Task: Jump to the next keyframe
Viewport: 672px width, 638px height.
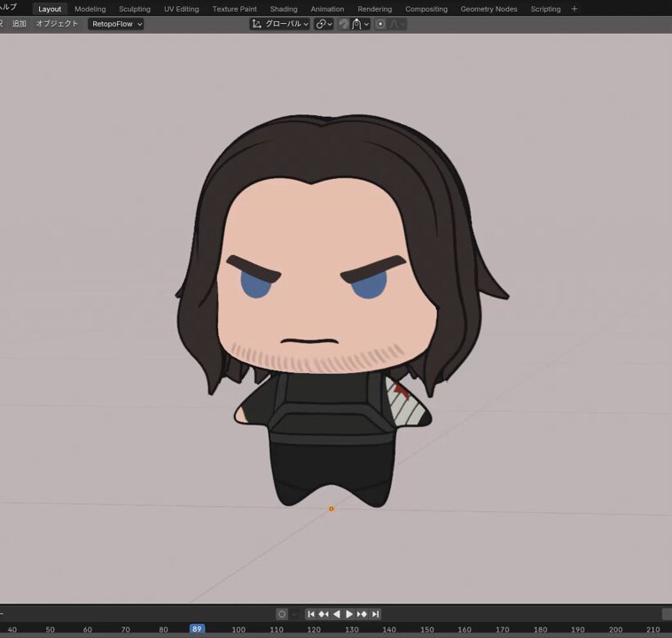Action: point(362,614)
